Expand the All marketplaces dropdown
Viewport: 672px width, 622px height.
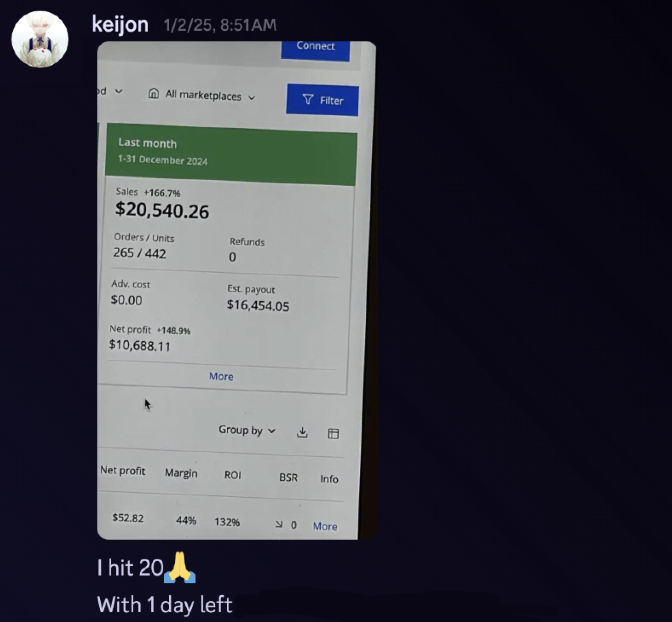(x=202, y=95)
